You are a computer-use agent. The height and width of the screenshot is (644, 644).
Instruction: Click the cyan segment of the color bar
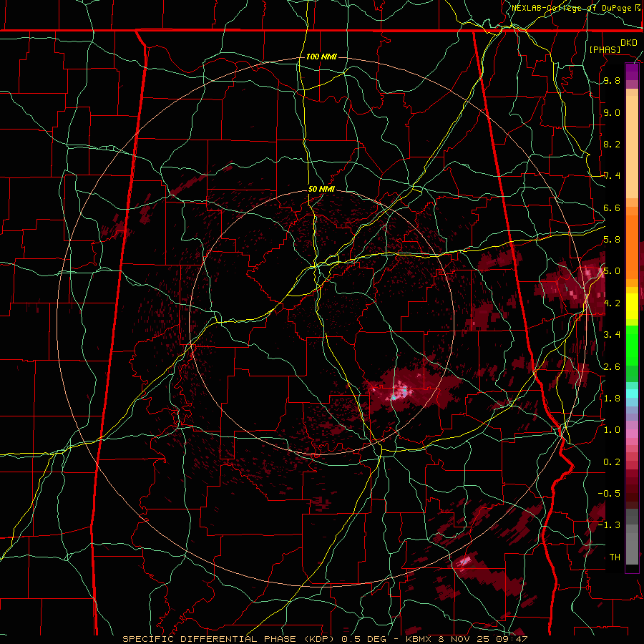pos(632,393)
